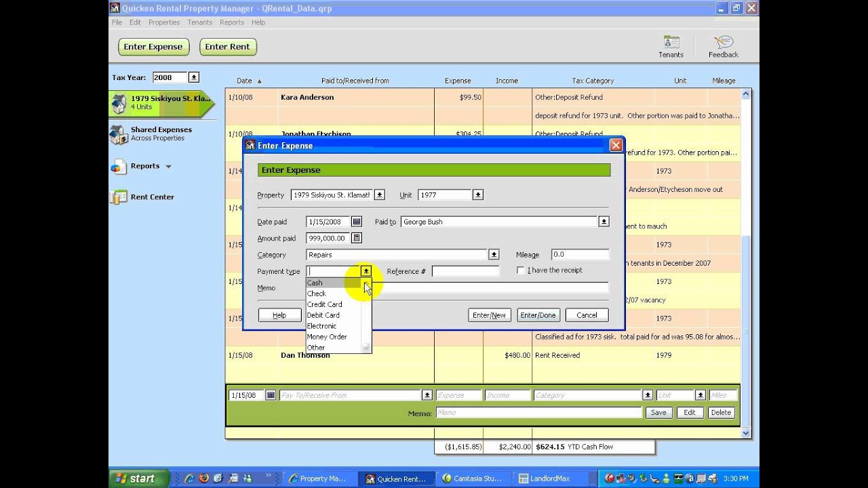The image size is (868, 488).
Task: Toggle the Payment type dropdown arrow
Action: tap(366, 271)
